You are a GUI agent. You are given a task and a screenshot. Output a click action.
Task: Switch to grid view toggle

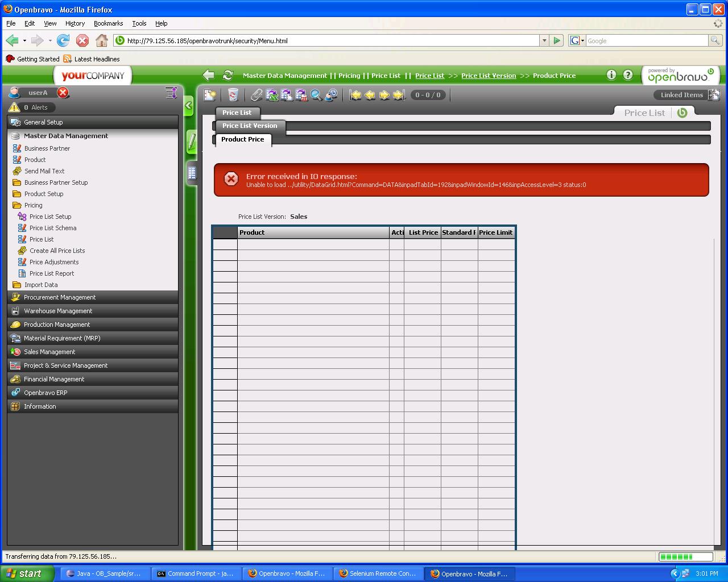click(x=192, y=173)
